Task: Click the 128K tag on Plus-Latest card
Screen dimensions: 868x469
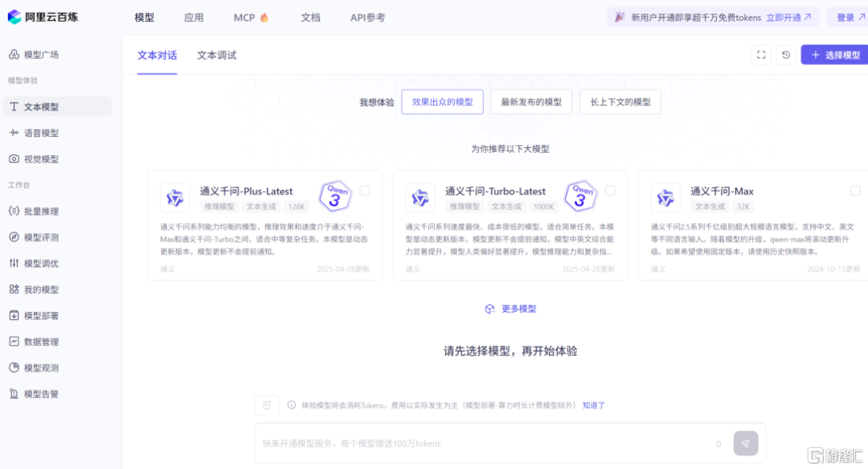Action: pyautogui.click(x=296, y=206)
